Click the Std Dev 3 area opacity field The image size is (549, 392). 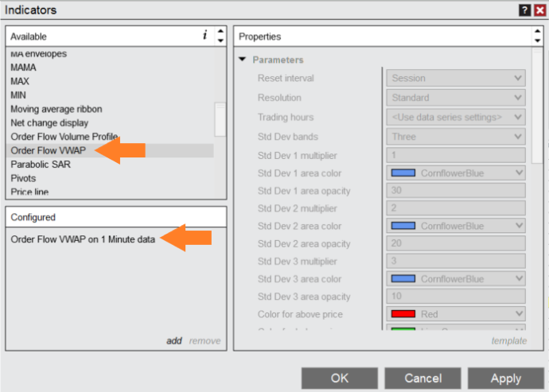[456, 296]
